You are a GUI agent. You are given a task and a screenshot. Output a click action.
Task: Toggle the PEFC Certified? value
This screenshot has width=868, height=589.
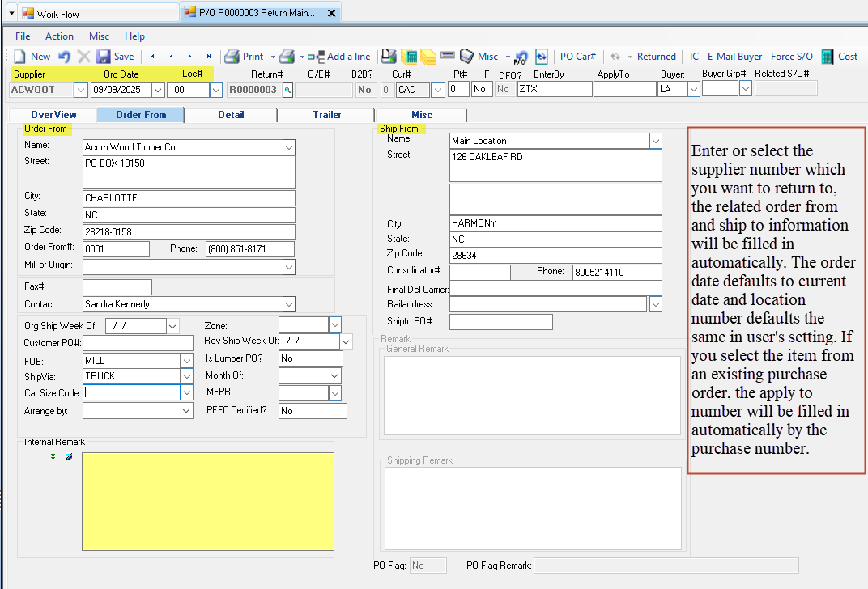pyautogui.click(x=312, y=411)
